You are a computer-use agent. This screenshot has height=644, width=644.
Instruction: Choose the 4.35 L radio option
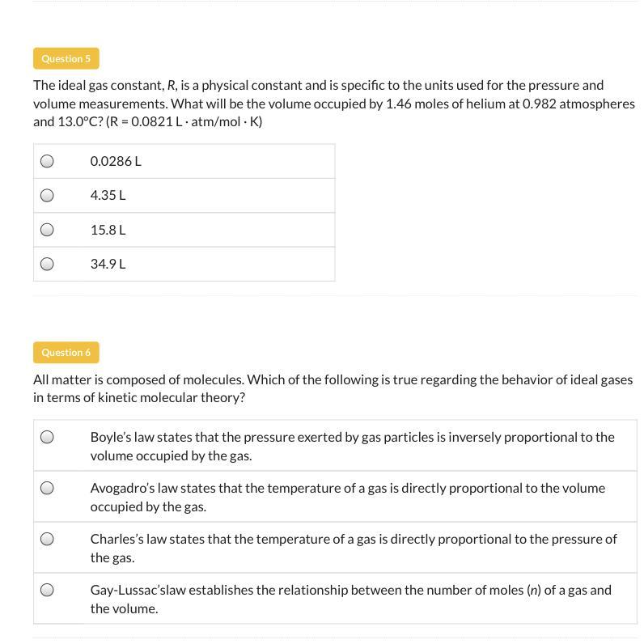coord(47,195)
